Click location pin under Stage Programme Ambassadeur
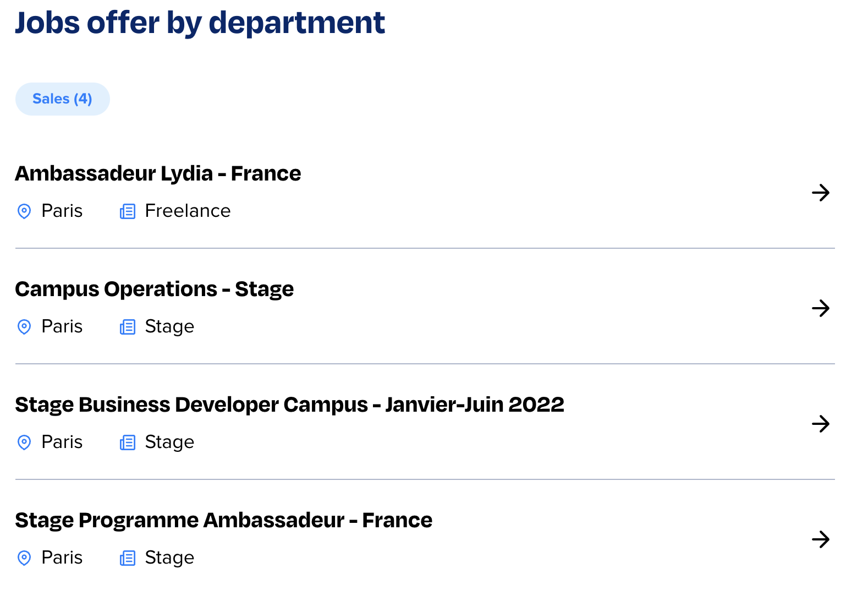This screenshot has height=590, width=868. click(x=24, y=558)
